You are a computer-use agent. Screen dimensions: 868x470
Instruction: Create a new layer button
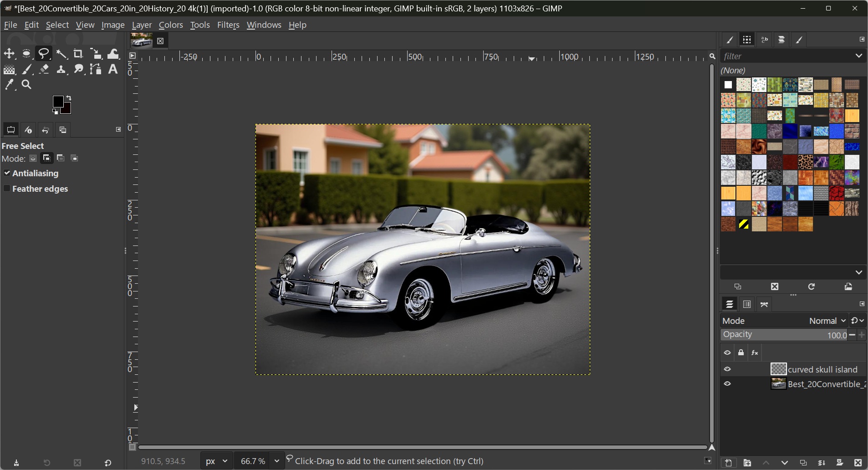(x=728, y=463)
